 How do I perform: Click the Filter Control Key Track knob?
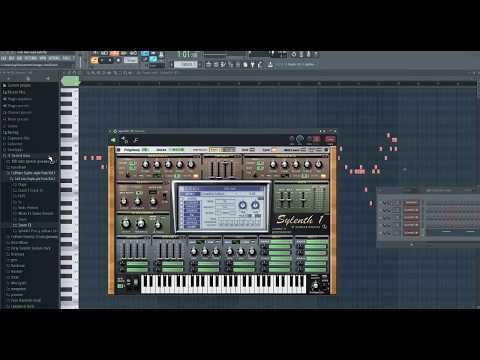(x=158, y=225)
